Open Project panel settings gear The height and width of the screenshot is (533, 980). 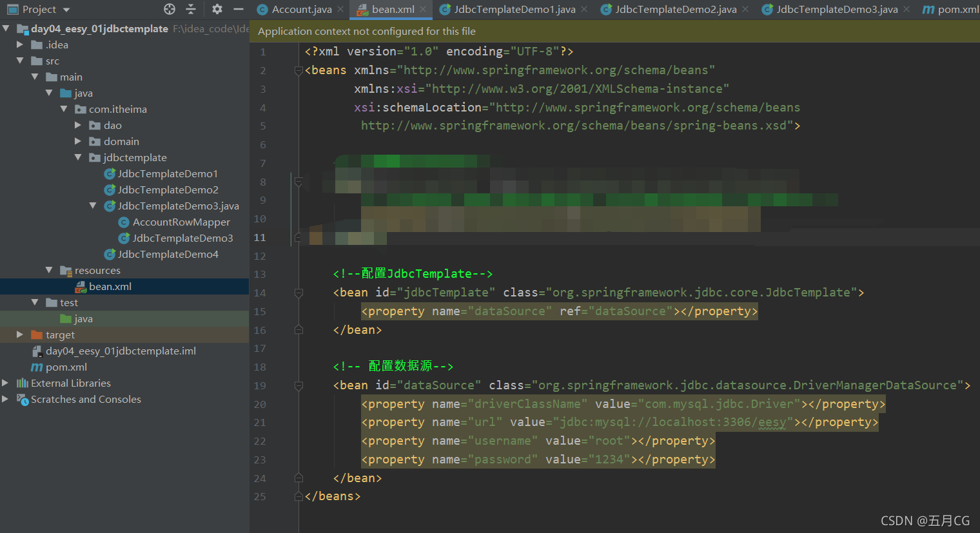pos(217,9)
